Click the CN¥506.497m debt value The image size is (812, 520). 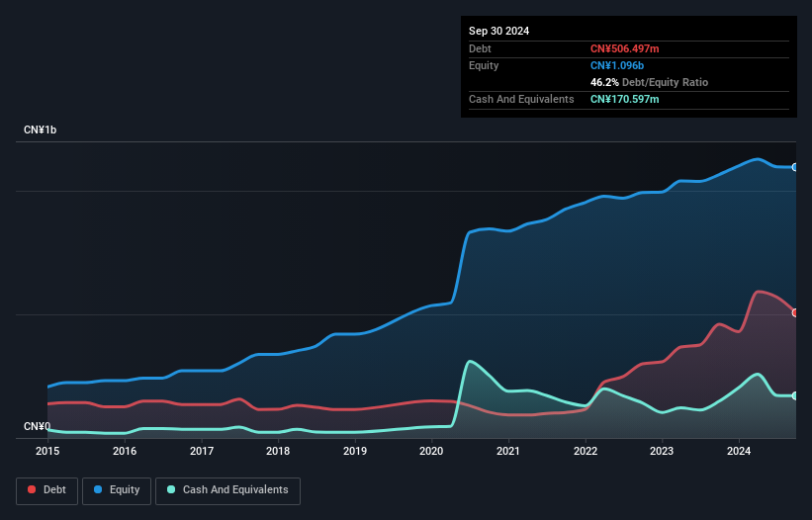coord(624,48)
